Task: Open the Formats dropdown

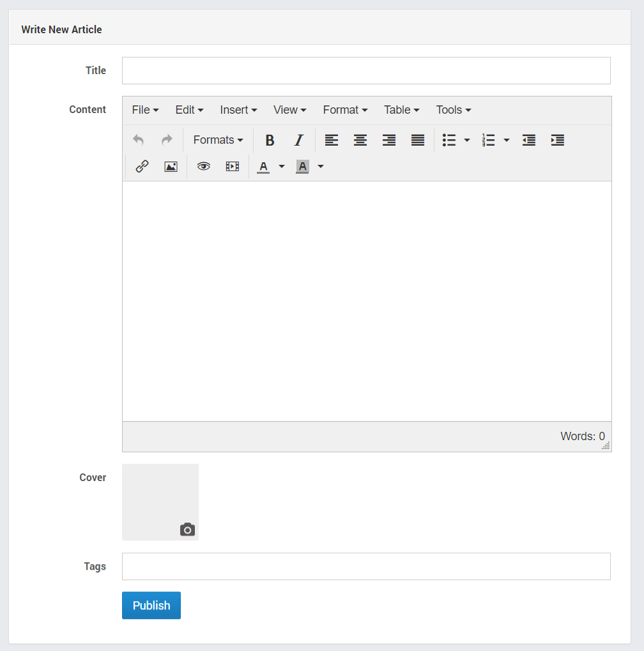Action: 218,140
